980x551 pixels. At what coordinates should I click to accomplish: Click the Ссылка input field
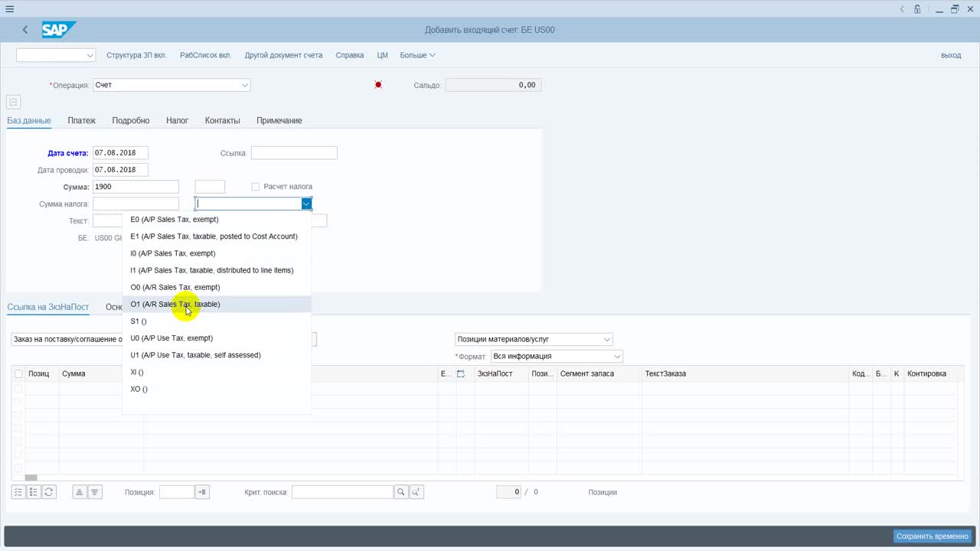294,153
